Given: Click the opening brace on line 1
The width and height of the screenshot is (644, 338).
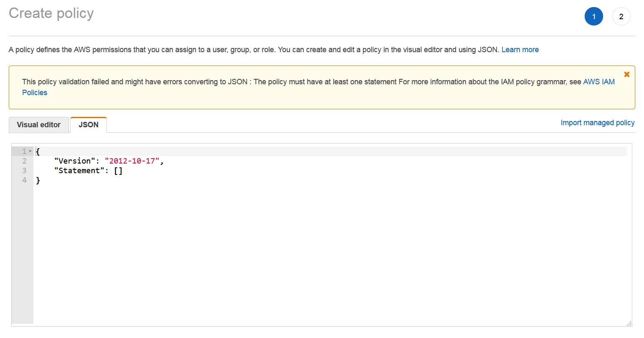Looking at the screenshot, I should click(x=38, y=151).
